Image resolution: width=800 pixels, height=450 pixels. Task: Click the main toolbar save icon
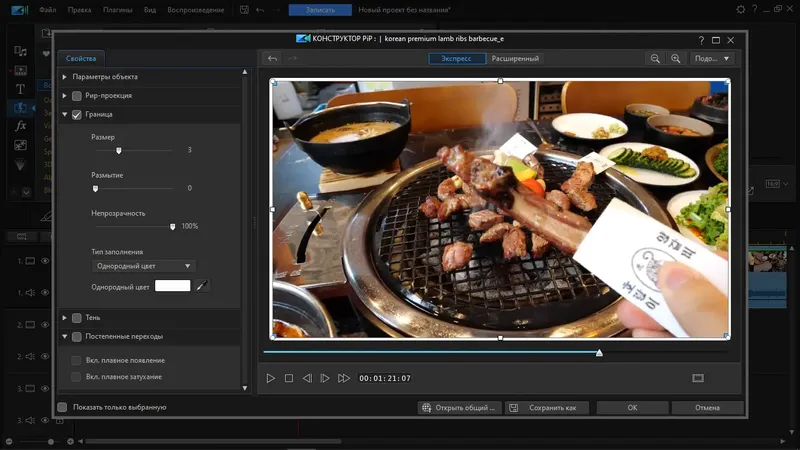click(244, 10)
